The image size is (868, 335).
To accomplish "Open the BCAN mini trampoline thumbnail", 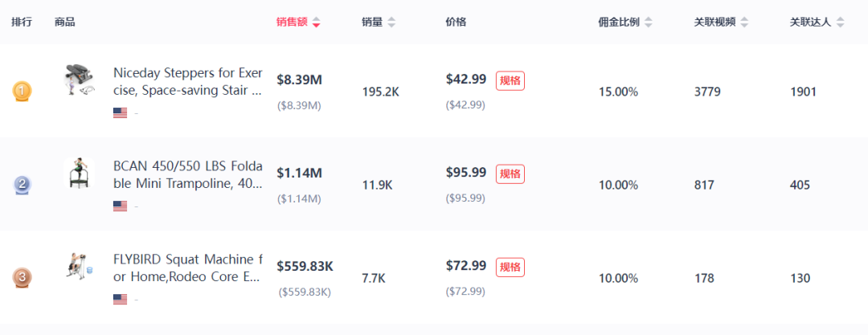I will (79, 173).
